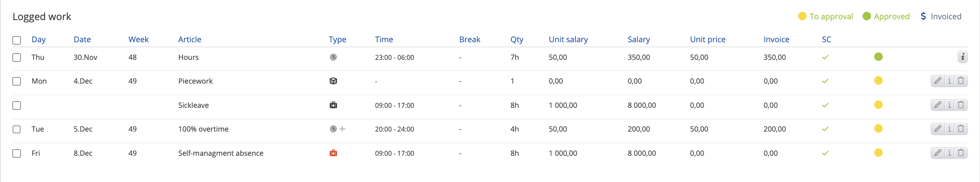This screenshot has height=182, width=980.
Task: Sort the table by Date column
Action: (82, 39)
